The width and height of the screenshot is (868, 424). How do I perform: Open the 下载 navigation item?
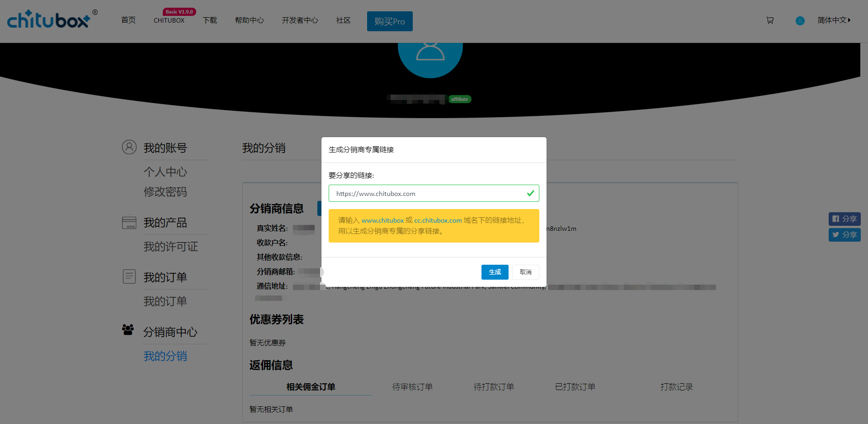click(210, 20)
